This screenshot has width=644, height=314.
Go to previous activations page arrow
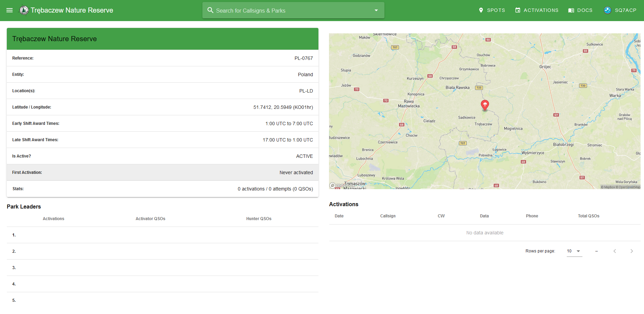(x=614, y=251)
